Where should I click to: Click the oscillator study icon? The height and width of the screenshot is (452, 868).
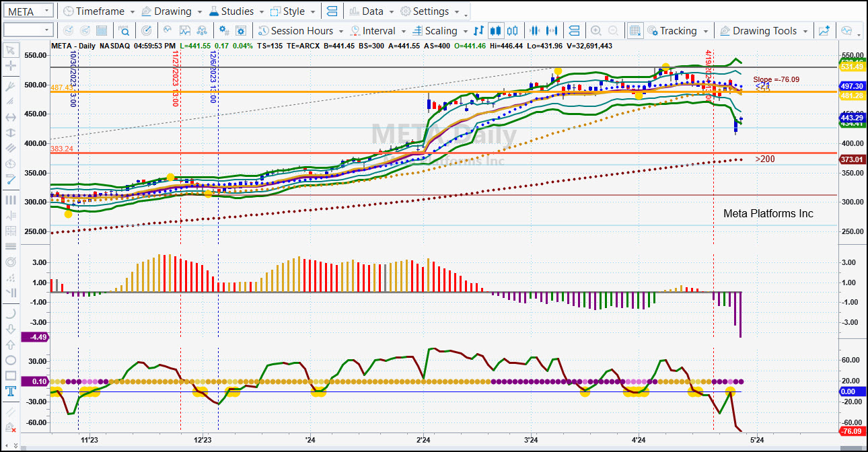[x=168, y=31]
